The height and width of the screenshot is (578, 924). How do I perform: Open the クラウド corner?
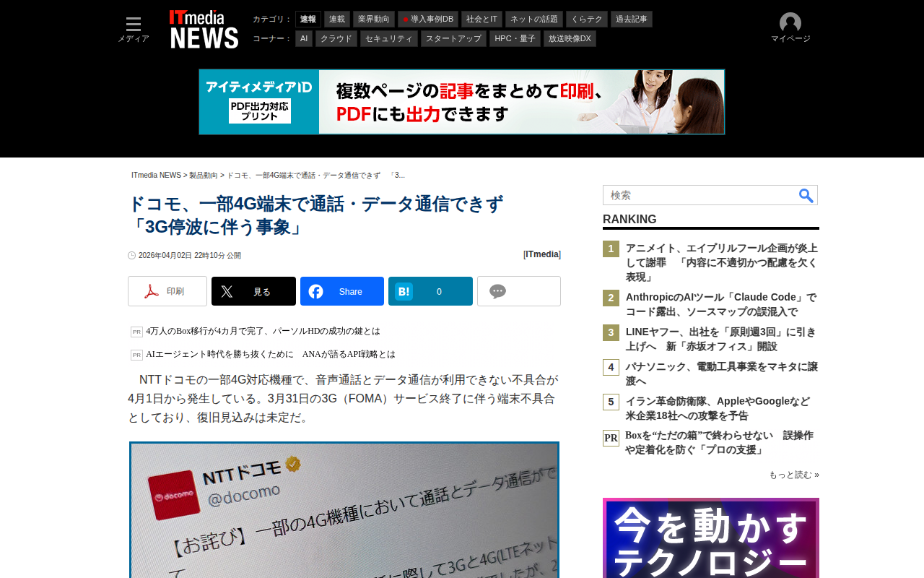[x=336, y=39]
